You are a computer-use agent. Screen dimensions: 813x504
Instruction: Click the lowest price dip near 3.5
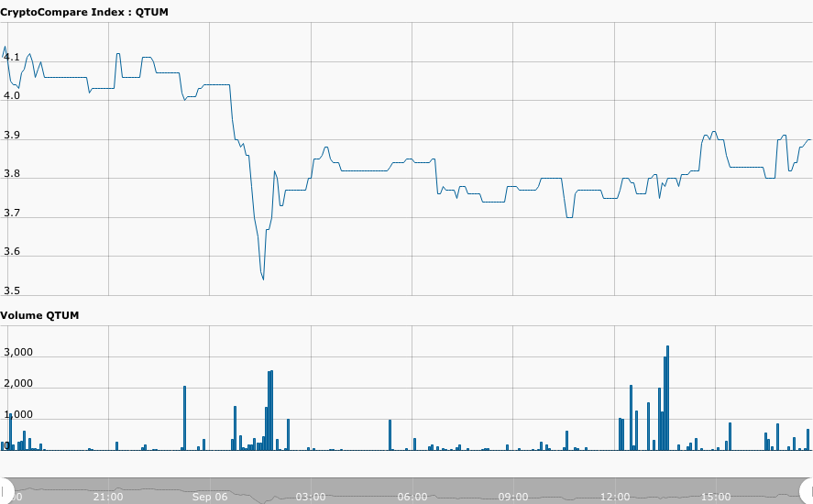point(263,278)
